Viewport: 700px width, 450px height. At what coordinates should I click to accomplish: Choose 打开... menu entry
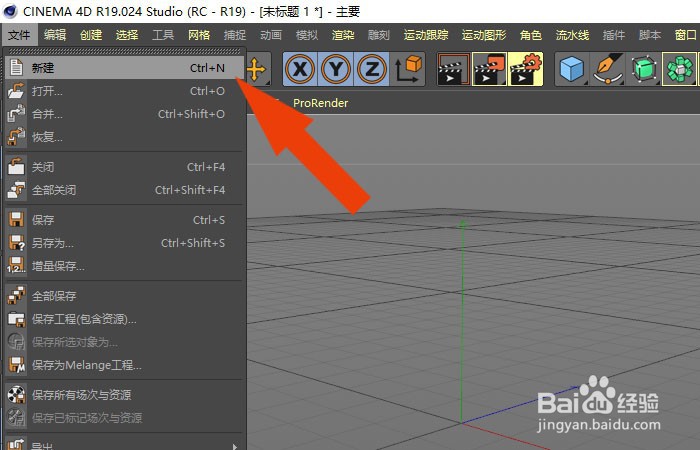pos(125,91)
